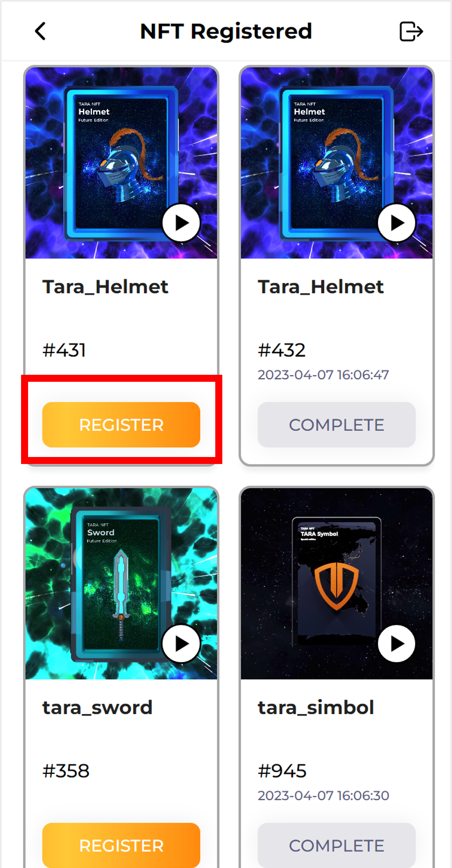Click COMPLETE button under Tara_Helmet #432
Image resolution: width=452 pixels, height=868 pixels.
tap(337, 425)
